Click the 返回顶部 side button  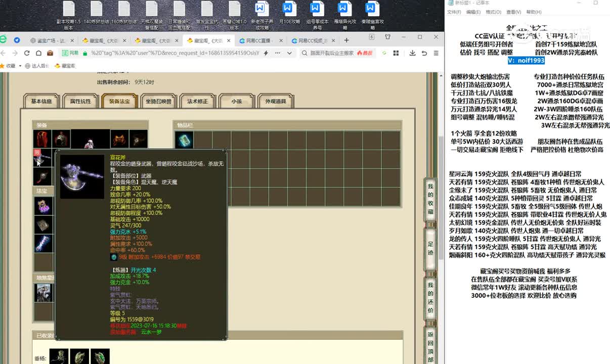(x=430, y=346)
